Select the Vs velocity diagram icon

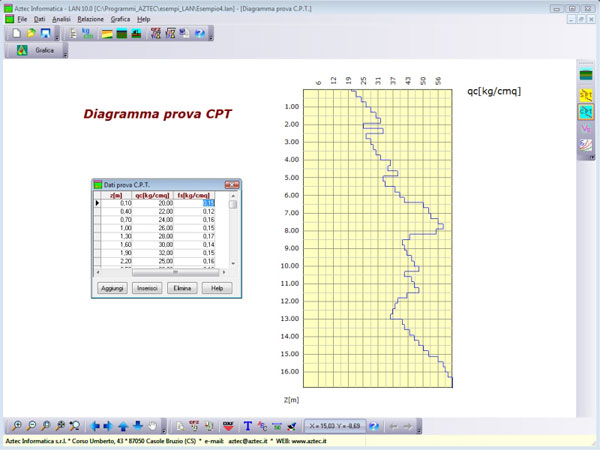tap(586, 129)
